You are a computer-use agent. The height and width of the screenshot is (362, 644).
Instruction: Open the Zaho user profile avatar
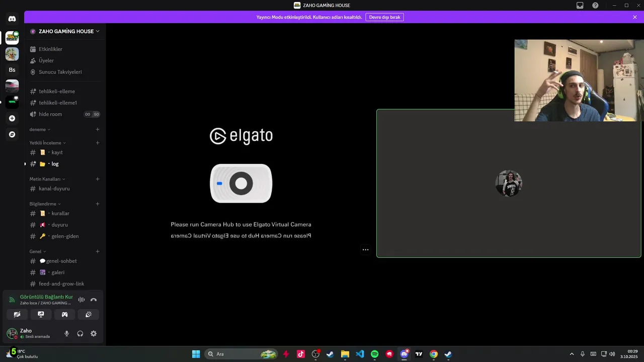click(x=12, y=333)
